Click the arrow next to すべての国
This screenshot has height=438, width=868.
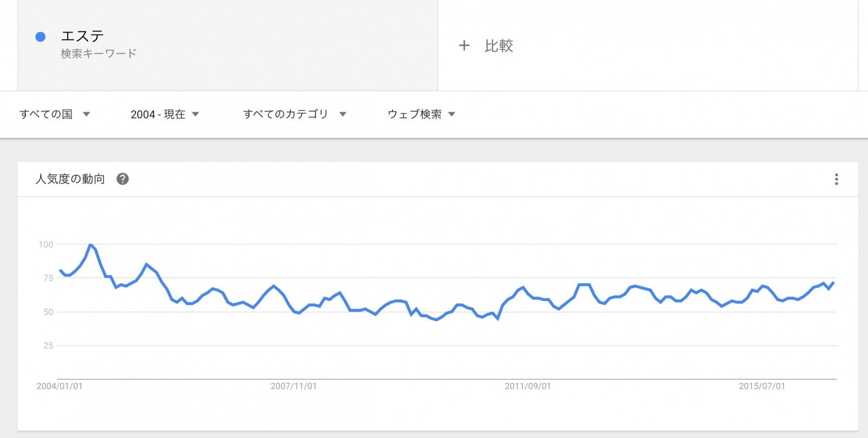click(x=86, y=114)
